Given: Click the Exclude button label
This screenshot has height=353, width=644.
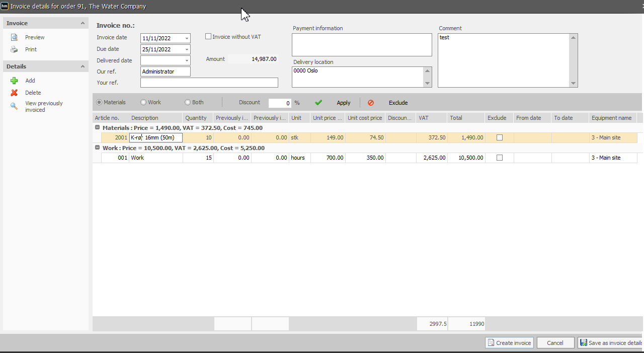Looking at the screenshot, I should point(398,103).
